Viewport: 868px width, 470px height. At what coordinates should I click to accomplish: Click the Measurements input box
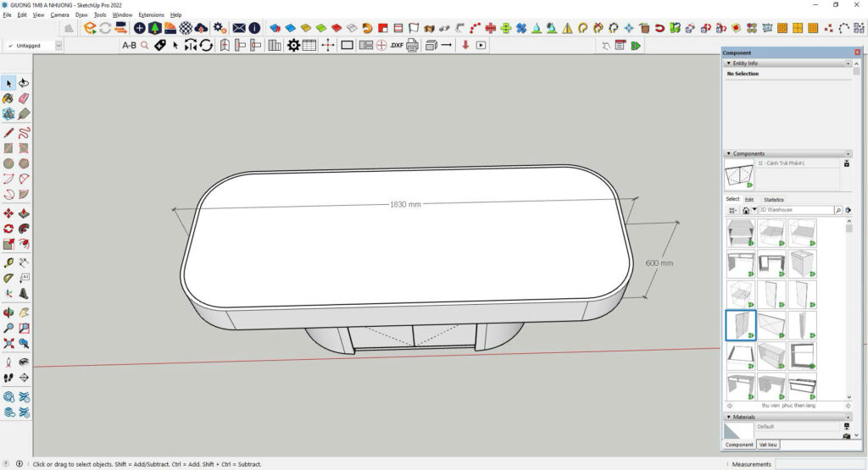[x=820, y=464]
